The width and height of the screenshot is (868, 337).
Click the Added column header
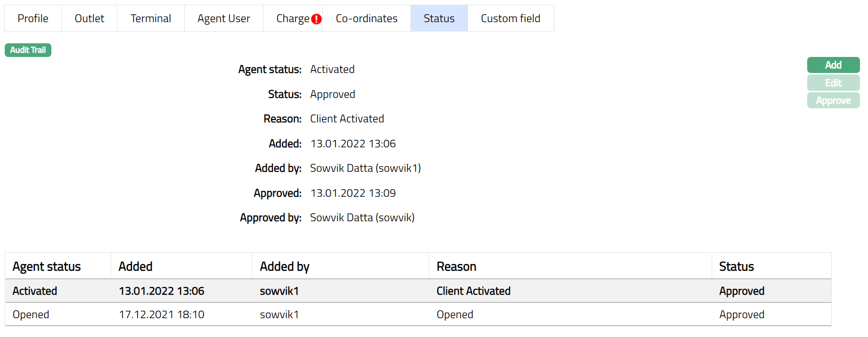(x=136, y=266)
